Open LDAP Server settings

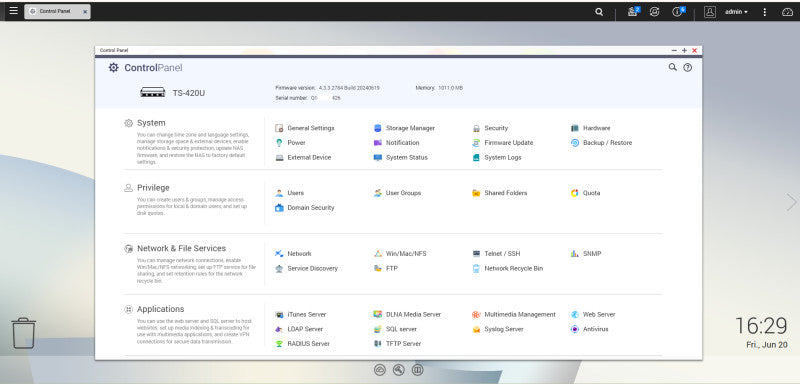299,329
